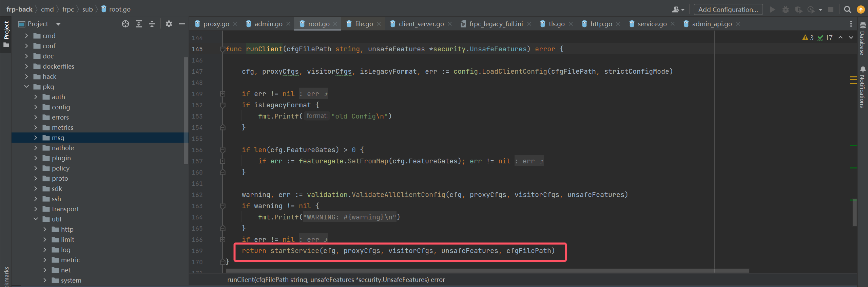868x287 pixels.
Task: Open the Project side tool window tab
Action: (6, 34)
